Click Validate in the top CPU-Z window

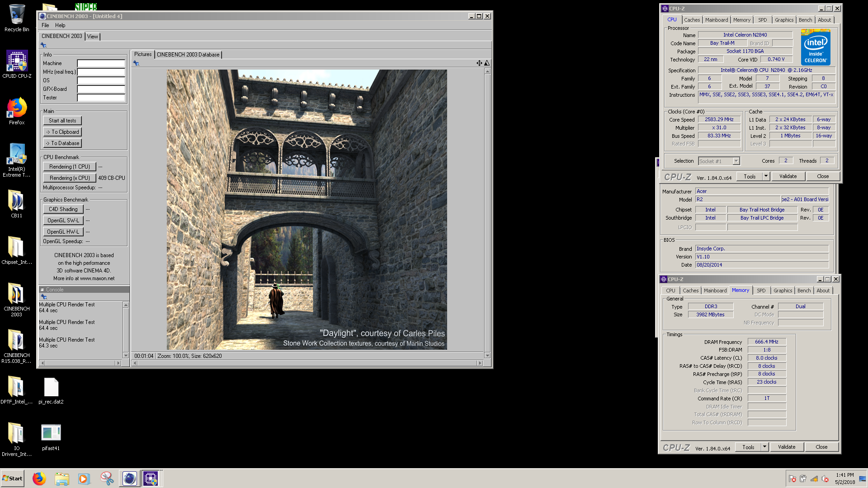pyautogui.click(x=788, y=176)
